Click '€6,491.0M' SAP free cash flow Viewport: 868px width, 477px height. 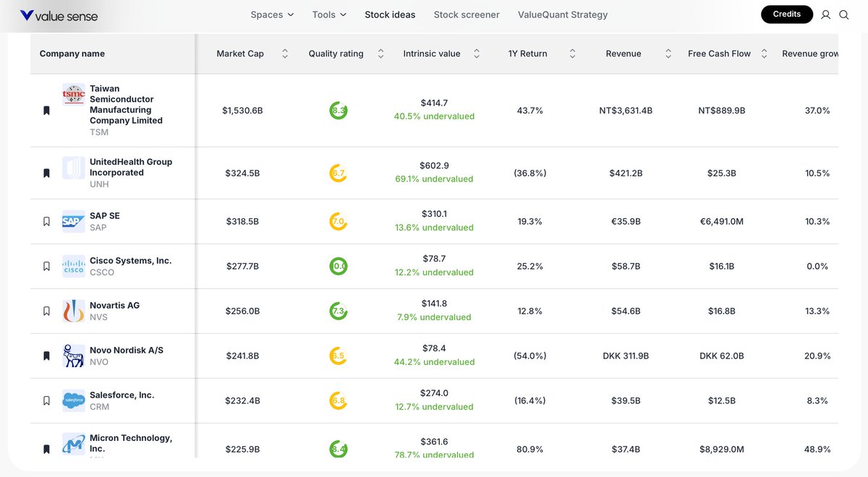(722, 221)
